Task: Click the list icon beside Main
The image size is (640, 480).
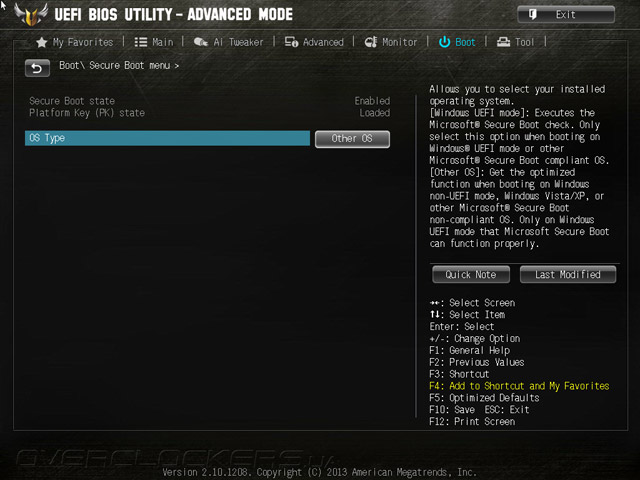Action: (x=141, y=42)
